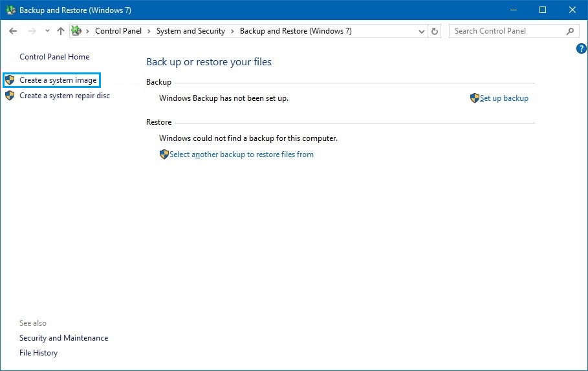Click the forward navigation arrow

click(x=32, y=31)
